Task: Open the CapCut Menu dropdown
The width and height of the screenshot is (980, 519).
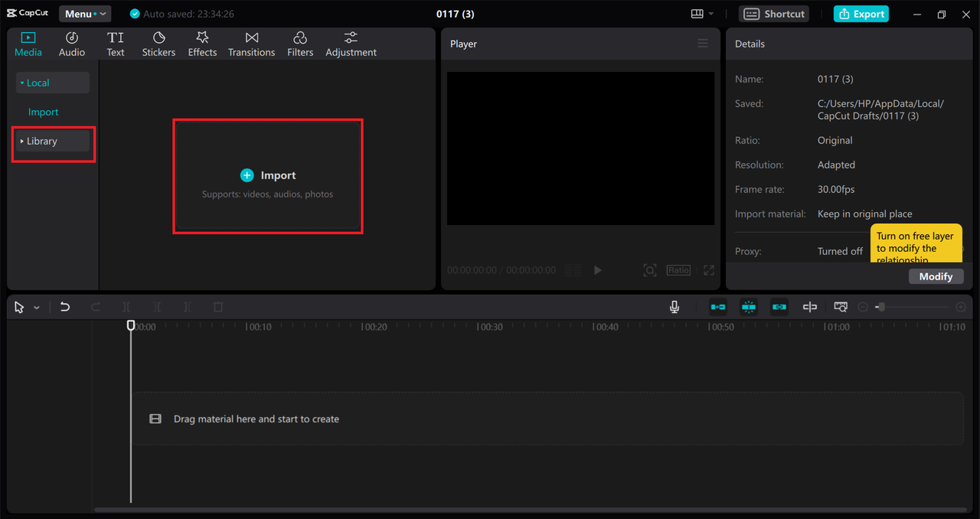Action: click(x=85, y=14)
